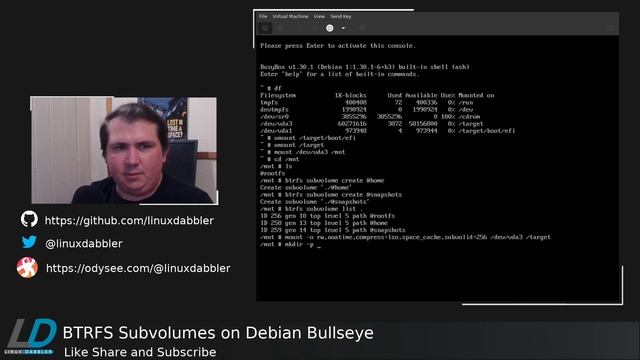The width and height of the screenshot is (640, 360).
Task: Click the tmpfs row in df output
Action: coord(367,102)
